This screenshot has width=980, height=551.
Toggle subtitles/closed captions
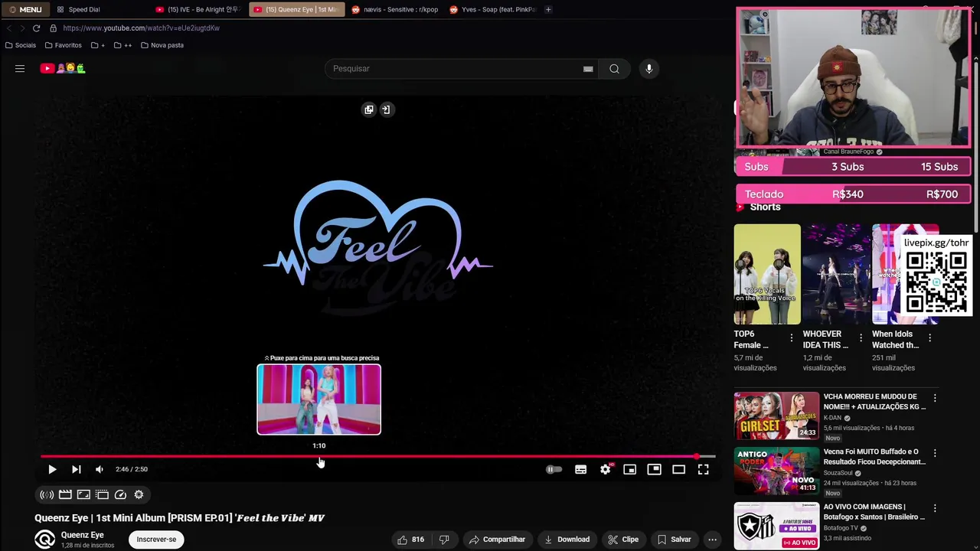pos(581,469)
